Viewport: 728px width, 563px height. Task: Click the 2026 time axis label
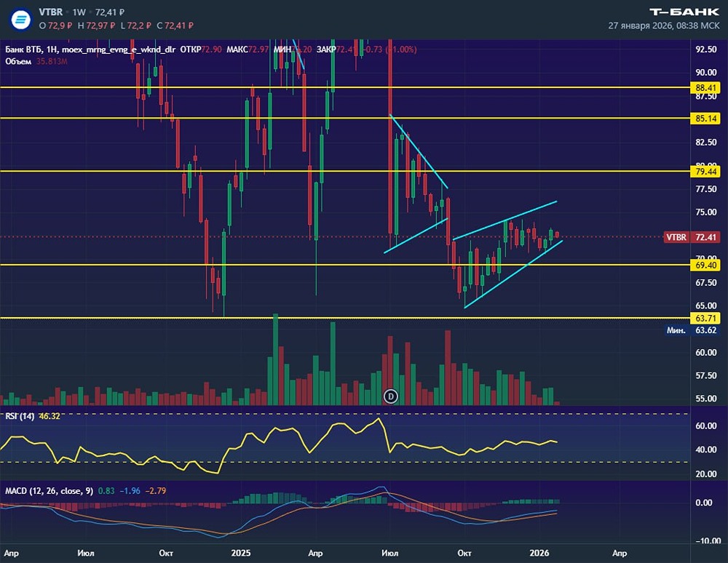[539, 553]
